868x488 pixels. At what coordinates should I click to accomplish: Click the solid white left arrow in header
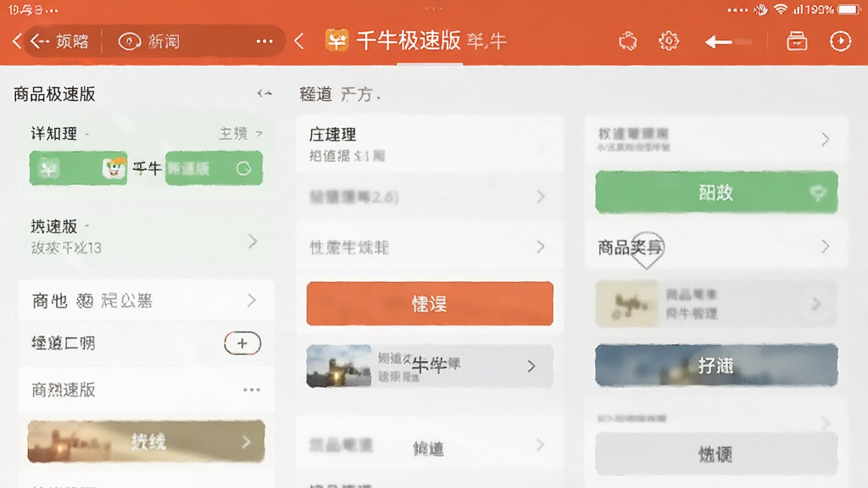pos(719,42)
